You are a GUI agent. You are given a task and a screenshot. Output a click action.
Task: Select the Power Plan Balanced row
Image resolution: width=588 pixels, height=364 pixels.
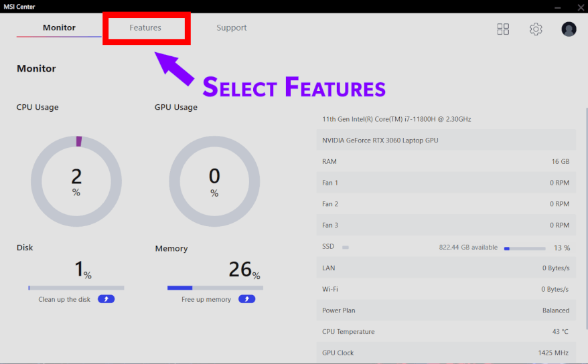pyautogui.click(x=445, y=310)
